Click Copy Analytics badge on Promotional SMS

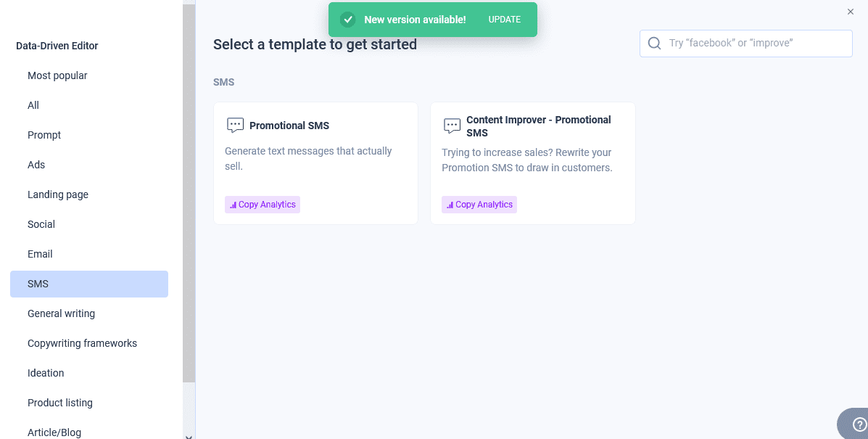click(263, 205)
